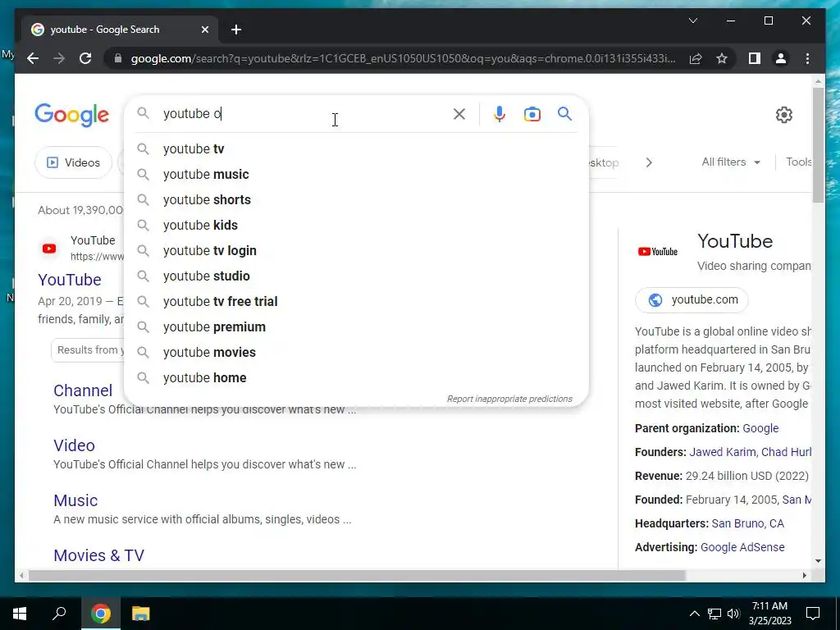Select suggestion youtube premium
Viewport: 840px width, 630px height.
(x=356, y=326)
